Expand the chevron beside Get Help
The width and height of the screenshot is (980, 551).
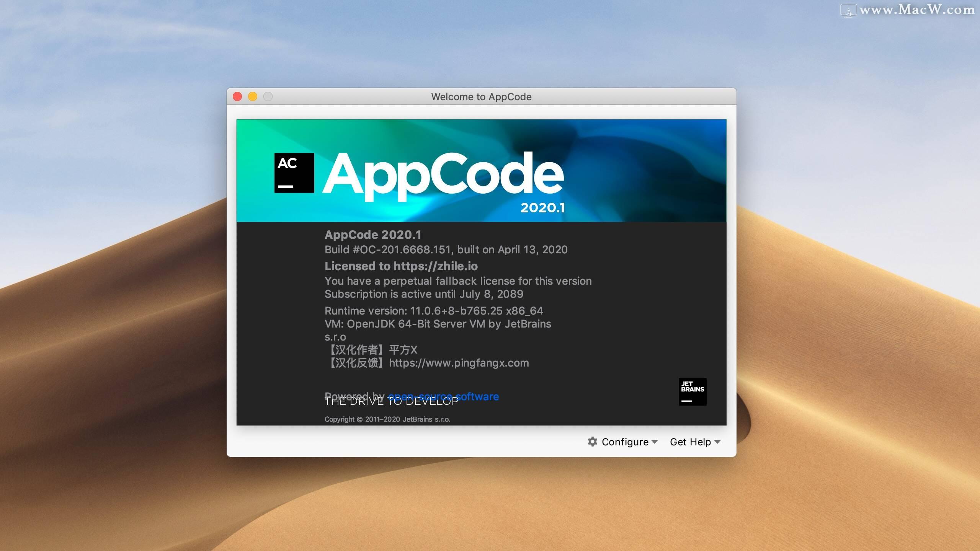coord(717,443)
